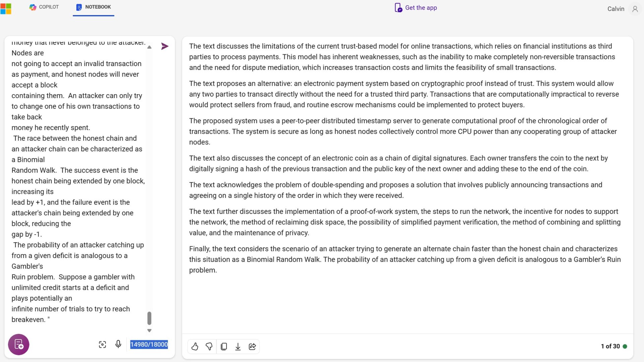Open the visual search screenshot tool

tap(102, 344)
